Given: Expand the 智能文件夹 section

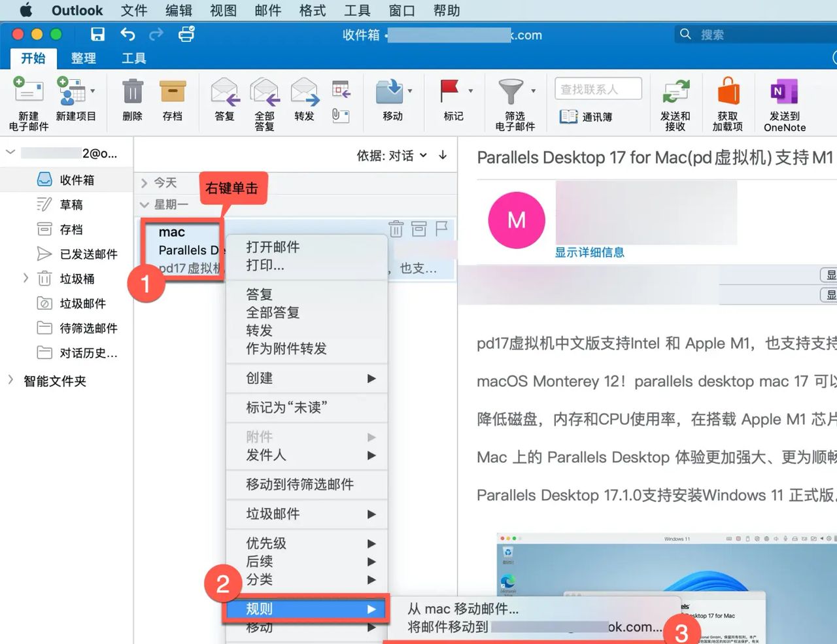Looking at the screenshot, I should [10, 380].
